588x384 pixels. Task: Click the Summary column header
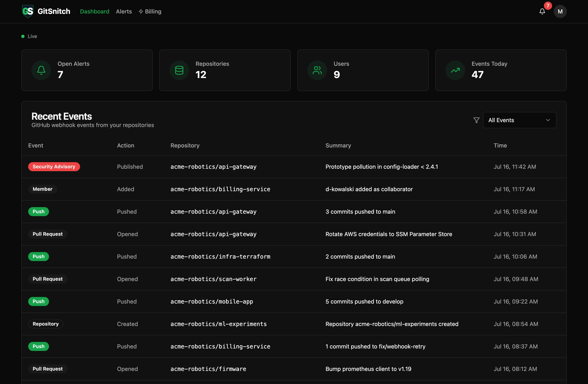tap(338, 145)
